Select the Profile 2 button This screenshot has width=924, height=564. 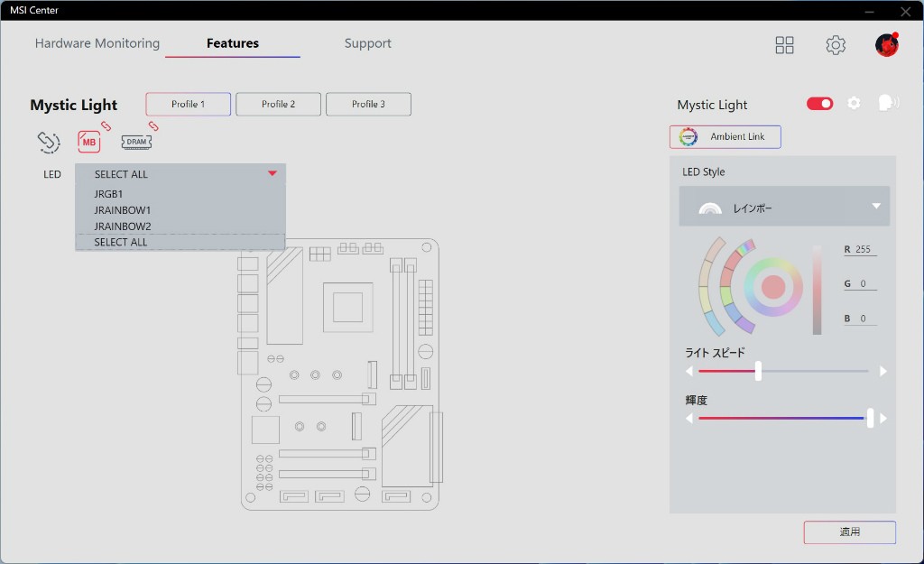[278, 105]
